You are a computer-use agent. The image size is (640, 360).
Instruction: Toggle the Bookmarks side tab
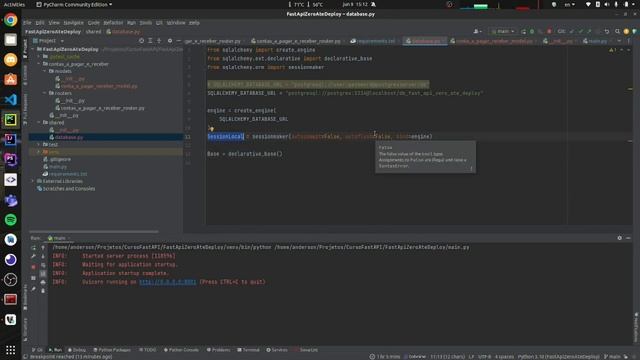click(25, 297)
